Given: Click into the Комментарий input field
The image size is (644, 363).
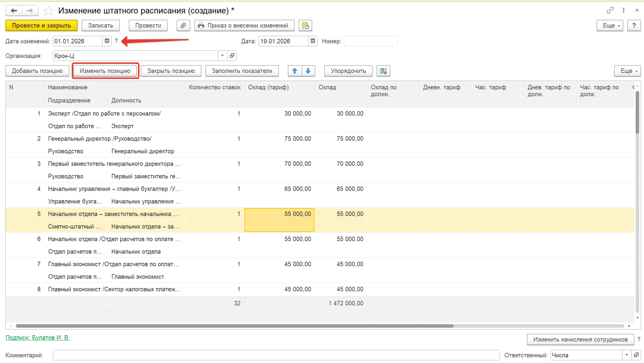Looking at the screenshot, I should pyautogui.click(x=276, y=355).
